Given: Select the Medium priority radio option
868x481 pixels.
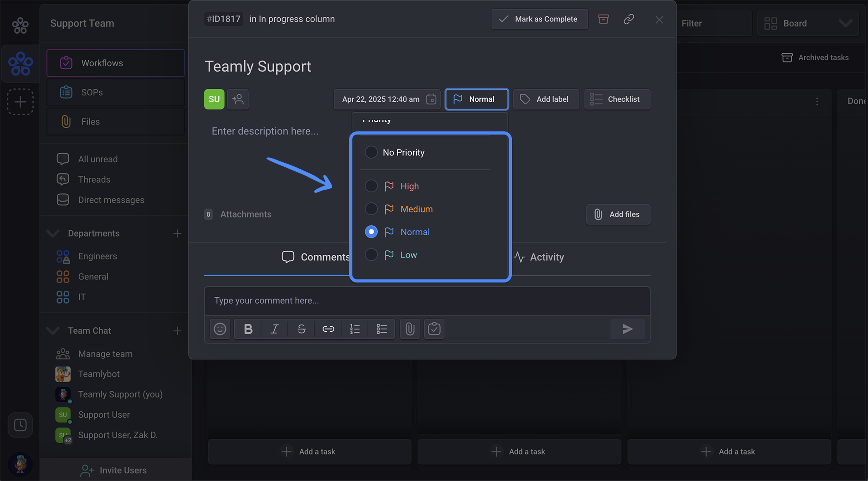Looking at the screenshot, I should click(371, 209).
